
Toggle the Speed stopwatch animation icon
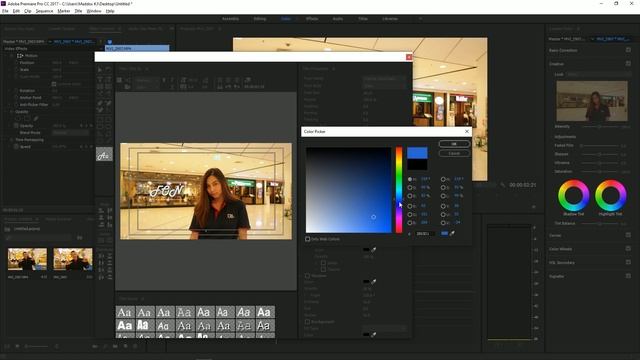(x=16, y=147)
